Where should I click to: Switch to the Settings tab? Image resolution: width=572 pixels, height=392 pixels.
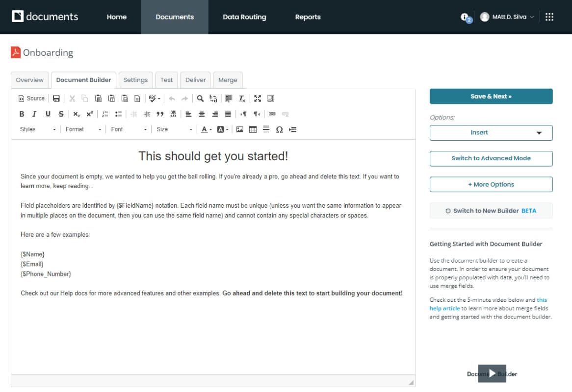pos(135,80)
